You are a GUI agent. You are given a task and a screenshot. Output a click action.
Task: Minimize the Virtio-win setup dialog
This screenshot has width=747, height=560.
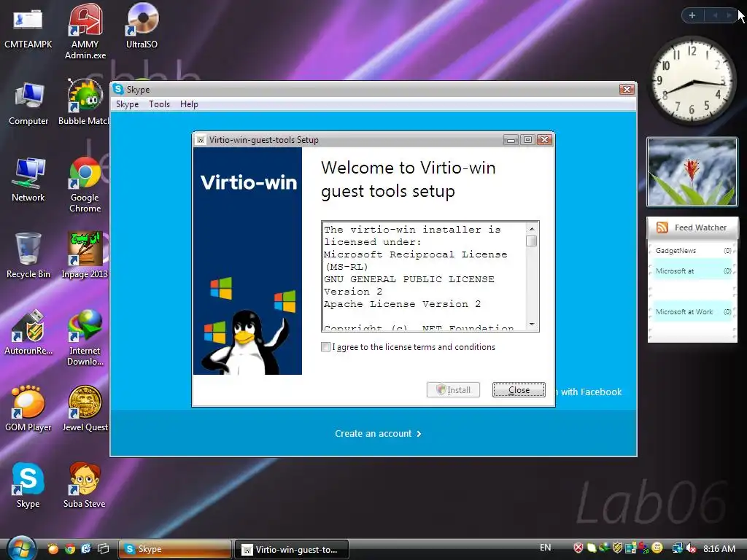511,139
